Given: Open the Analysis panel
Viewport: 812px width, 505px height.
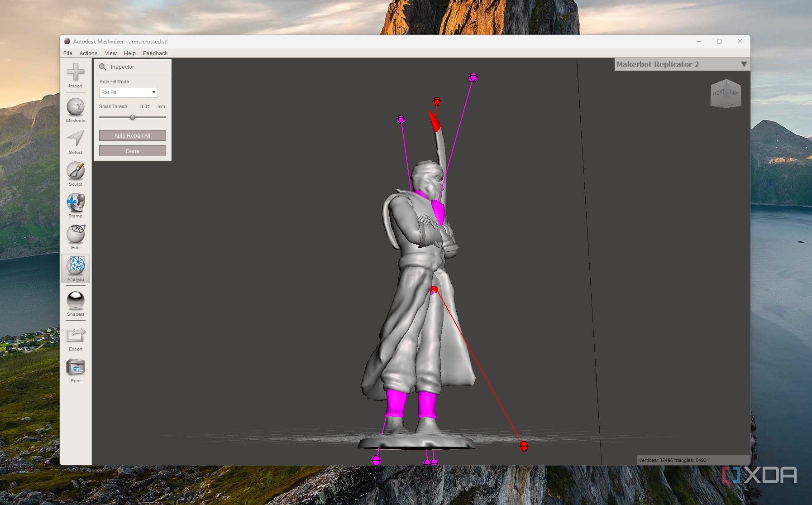Looking at the screenshot, I should pyautogui.click(x=75, y=268).
